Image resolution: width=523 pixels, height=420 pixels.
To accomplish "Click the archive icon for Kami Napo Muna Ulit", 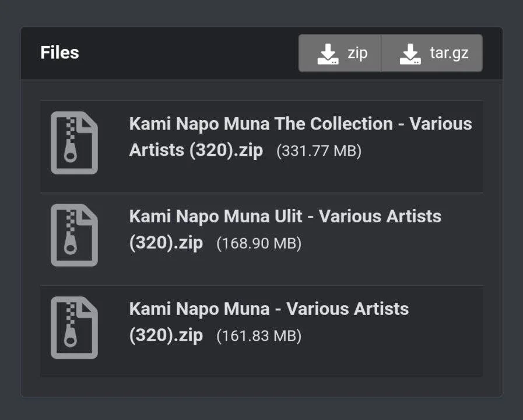I will click(74, 235).
